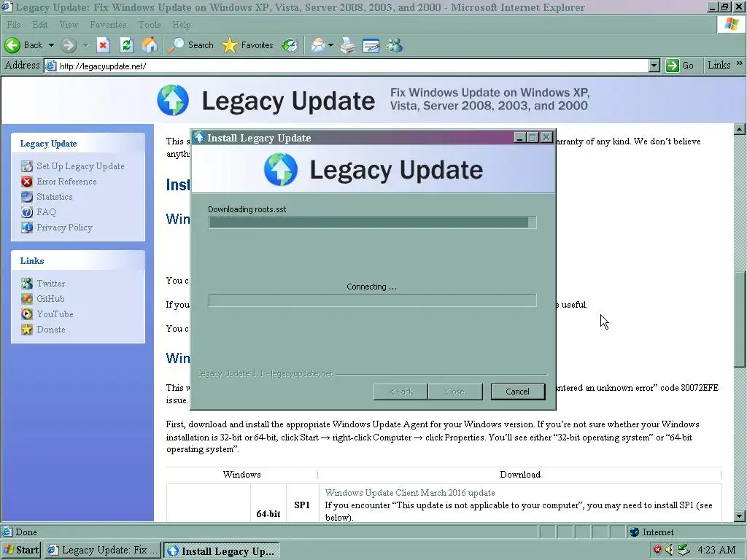The image size is (747, 560).
Task: Open the Mail button dropdown arrow
Action: pos(330,45)
